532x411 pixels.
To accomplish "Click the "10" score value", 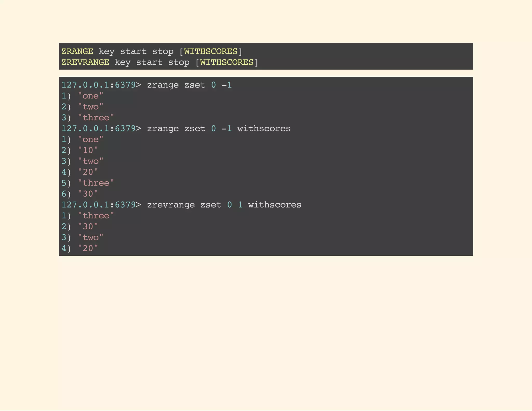I will (x=88, y=150).
